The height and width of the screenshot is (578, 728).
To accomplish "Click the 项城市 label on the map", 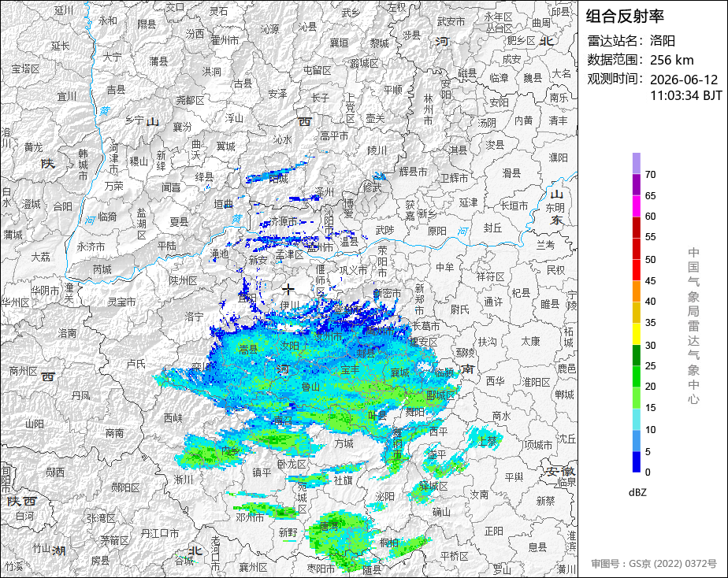I will point(538,445).
